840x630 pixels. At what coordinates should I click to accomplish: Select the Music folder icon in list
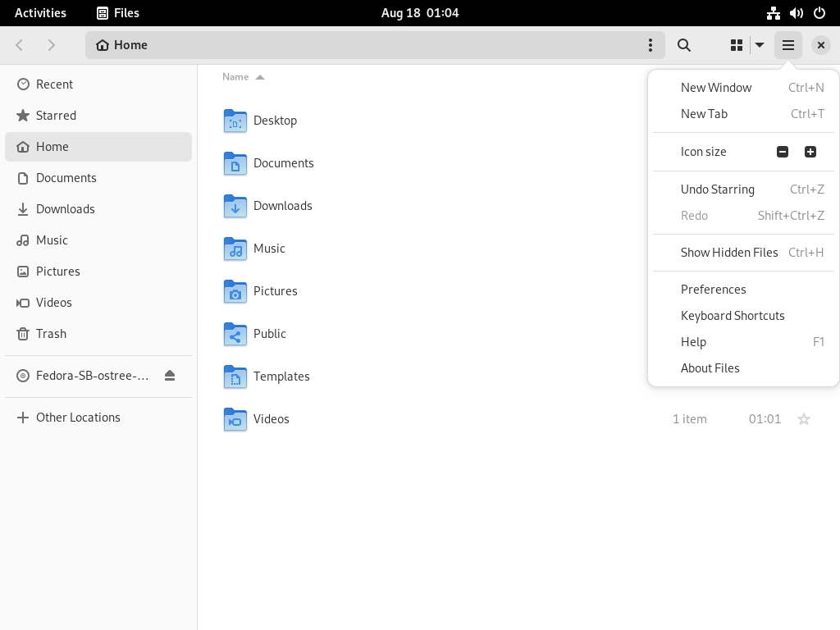click(235, 249)
